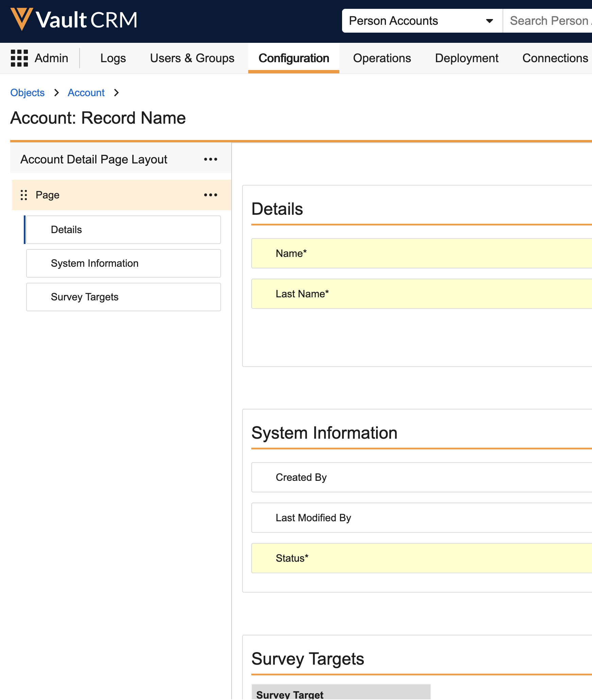592x700 pixels.
Task: Select the Operations tab
Action: 382,58
